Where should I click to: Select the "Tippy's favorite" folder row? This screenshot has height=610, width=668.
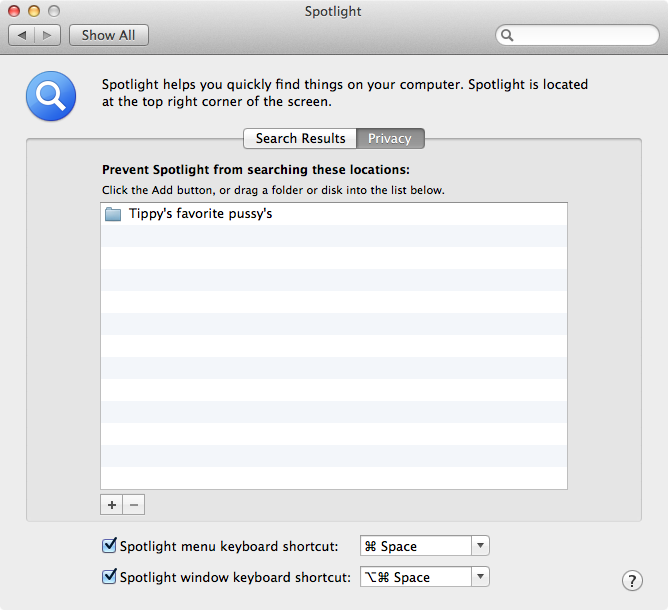[x=334, y=214]
